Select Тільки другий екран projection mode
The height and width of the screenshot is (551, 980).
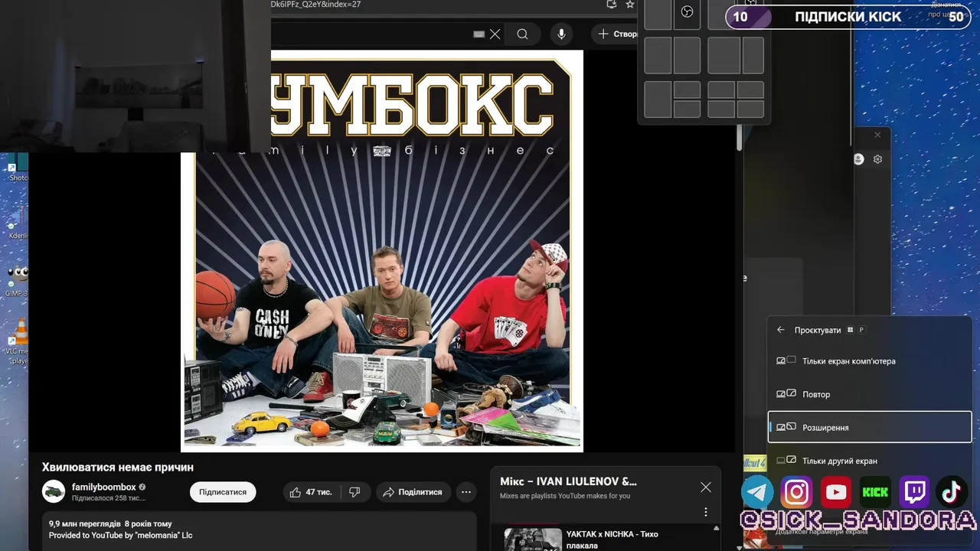point(870,461)
